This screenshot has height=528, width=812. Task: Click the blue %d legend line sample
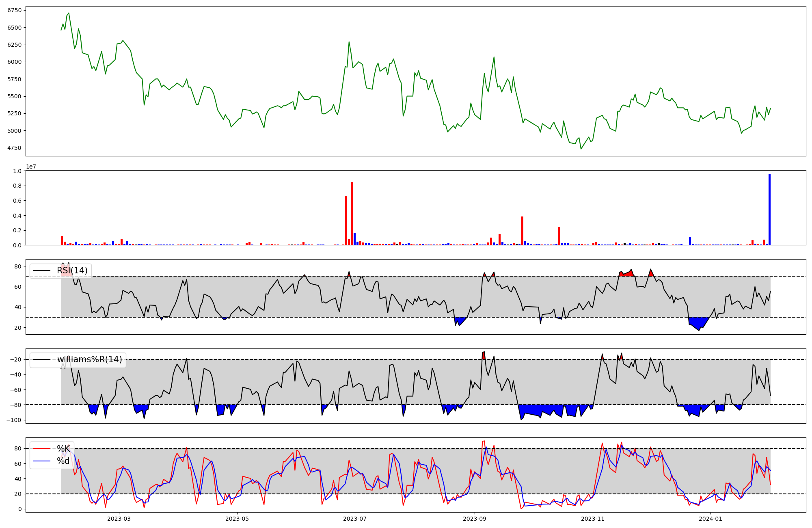tap(41, 461)
